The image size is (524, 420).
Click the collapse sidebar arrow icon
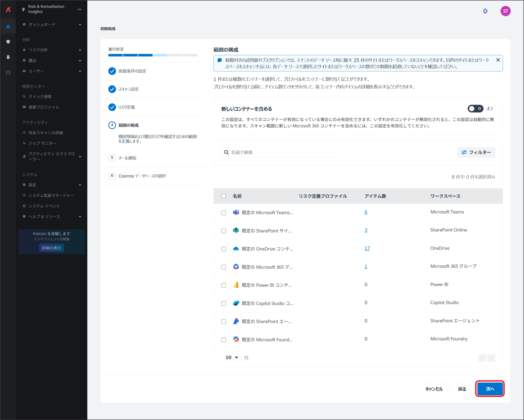tap(79, 9)
